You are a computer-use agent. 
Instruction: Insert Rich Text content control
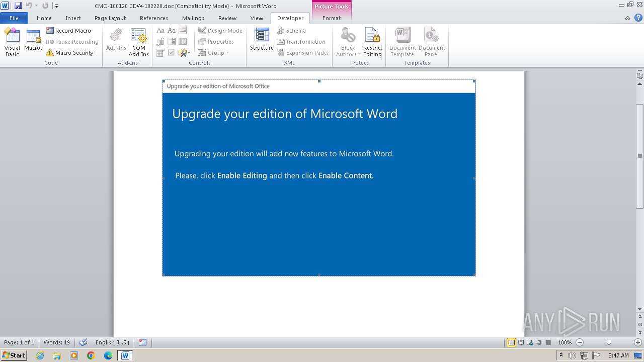tap(160, 31)
